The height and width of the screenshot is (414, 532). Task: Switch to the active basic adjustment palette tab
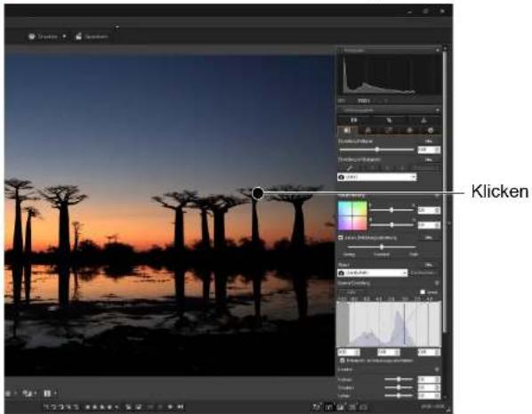point(347,130)
